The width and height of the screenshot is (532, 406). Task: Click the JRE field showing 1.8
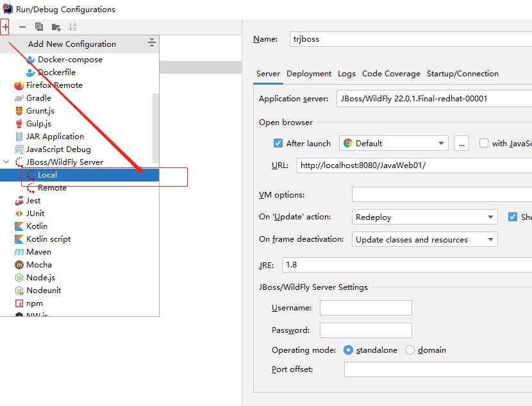point(407,265)
